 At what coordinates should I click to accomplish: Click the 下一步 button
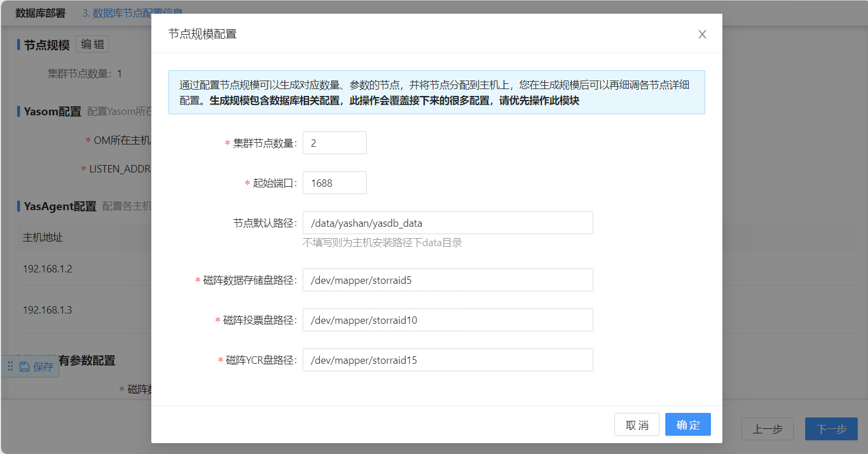point(831,429)
